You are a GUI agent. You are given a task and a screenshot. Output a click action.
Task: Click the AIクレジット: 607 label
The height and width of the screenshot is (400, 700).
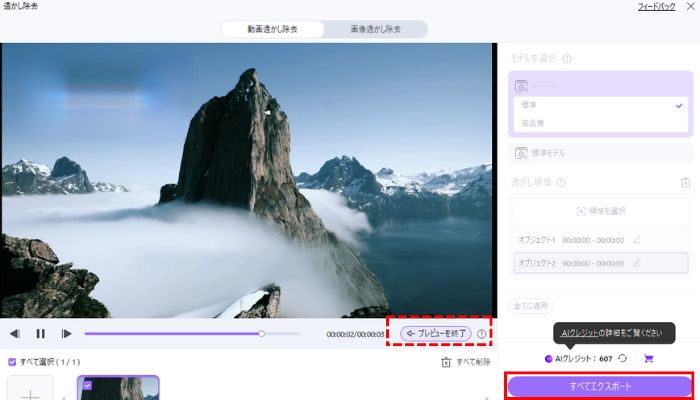[x=583, y=359]
